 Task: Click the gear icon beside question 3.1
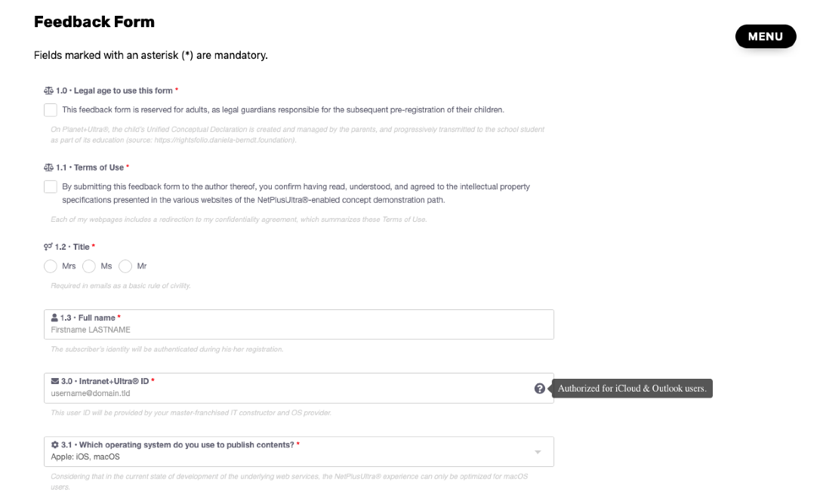[55, 444]
